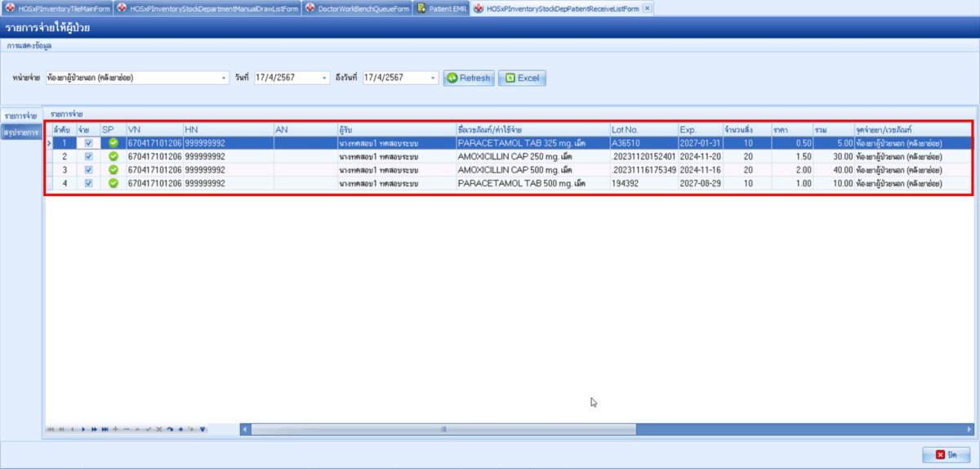Click the bookmark star icon in navigator
980x469 pixels.
(180, 429)
